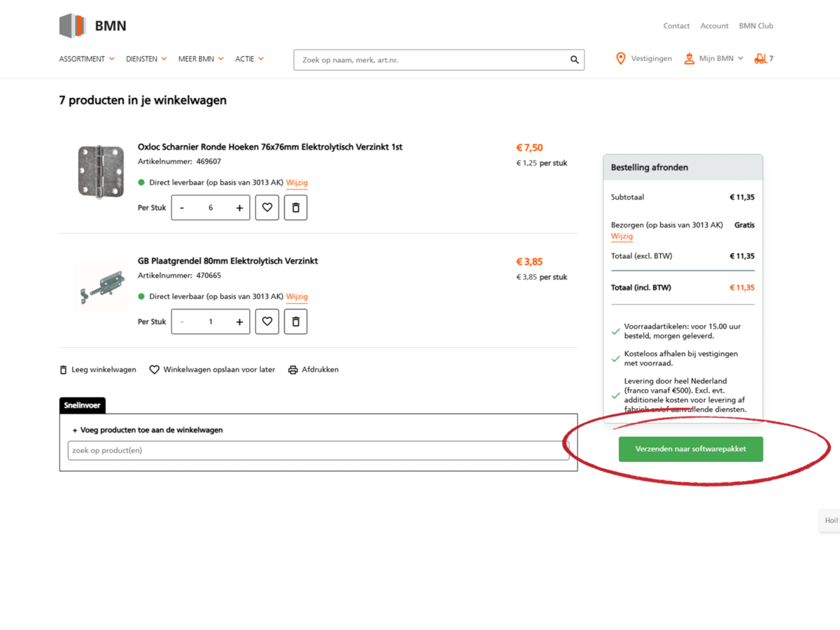Open Oxloc Scharnier hinge thumbnail
This screenshot has width=840, height=630.
[x=101, y=171]
